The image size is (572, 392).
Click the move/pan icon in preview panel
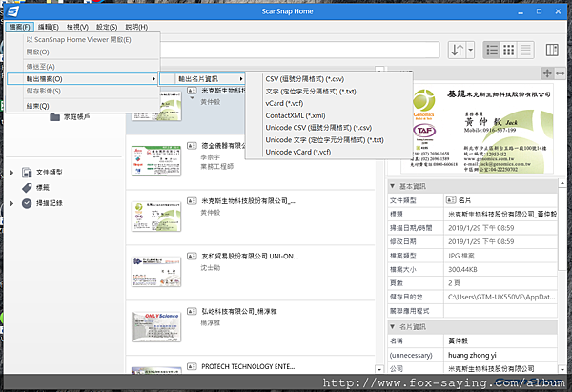coord(547,73)
